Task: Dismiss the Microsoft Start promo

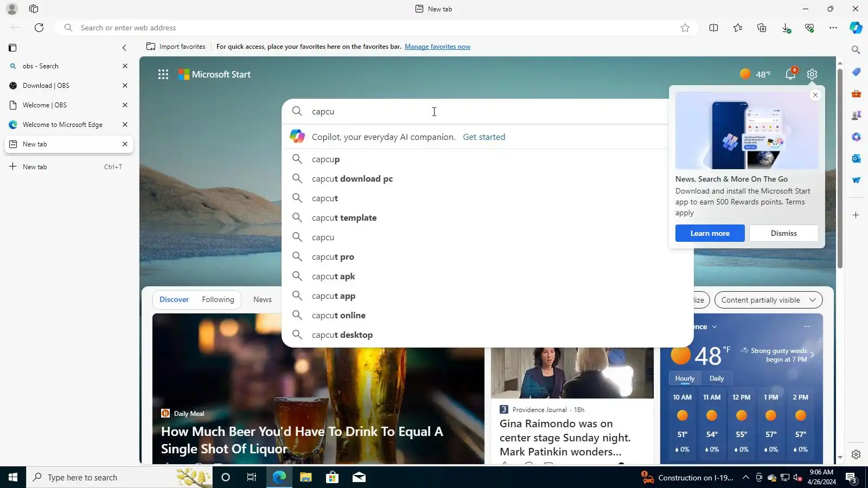Action: 784,234
